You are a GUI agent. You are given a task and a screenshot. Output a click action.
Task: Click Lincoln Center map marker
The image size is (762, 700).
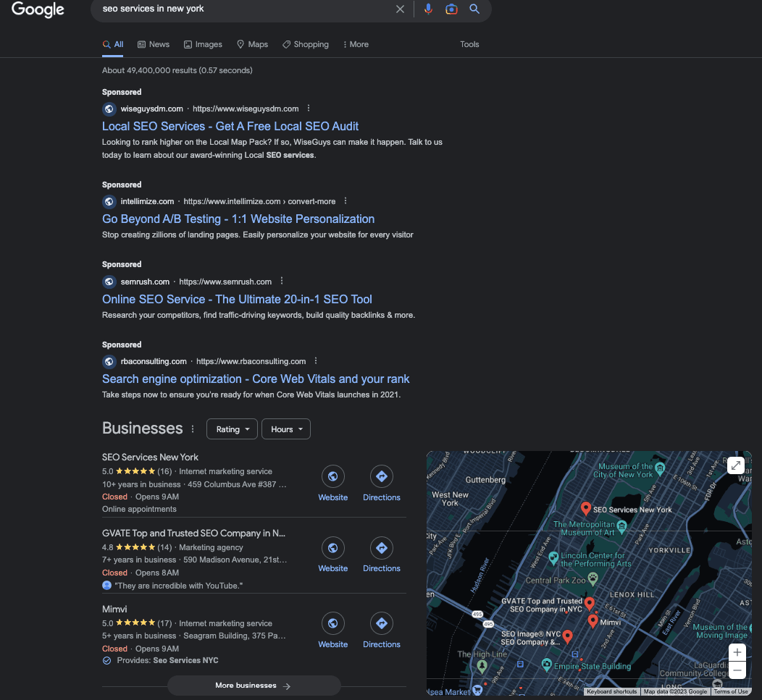coord(553,557)
